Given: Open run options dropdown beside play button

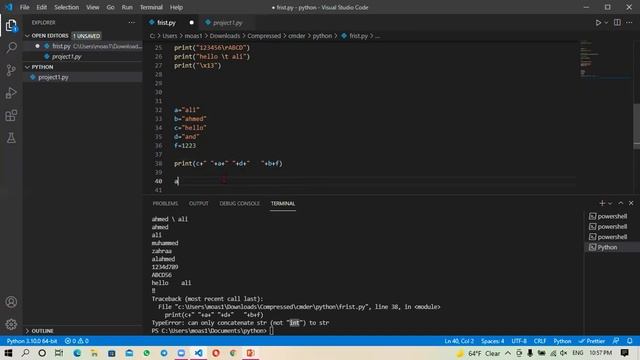Looking at the screenshot, I should click(606, 23).
